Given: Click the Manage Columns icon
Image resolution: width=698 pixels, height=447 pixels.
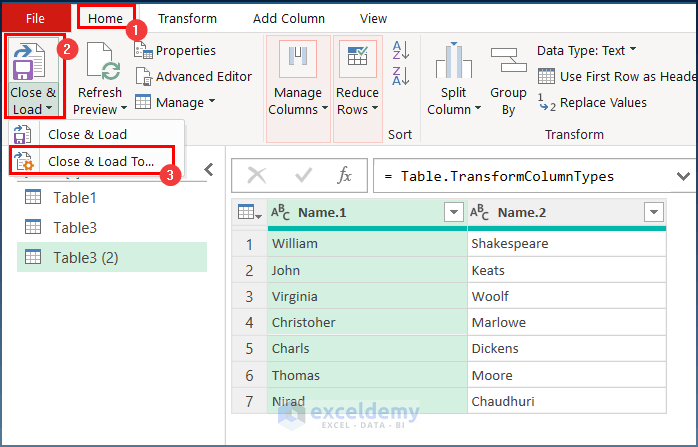Looking at the screenshot, I should (x=298, y=58).
